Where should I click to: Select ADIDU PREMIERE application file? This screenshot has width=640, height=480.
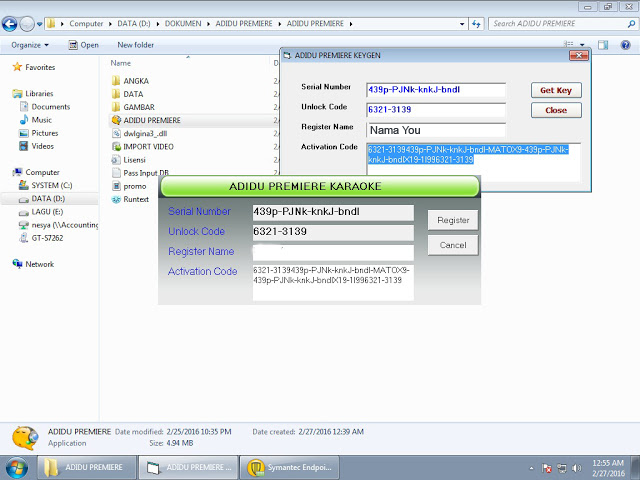[146, 120]
